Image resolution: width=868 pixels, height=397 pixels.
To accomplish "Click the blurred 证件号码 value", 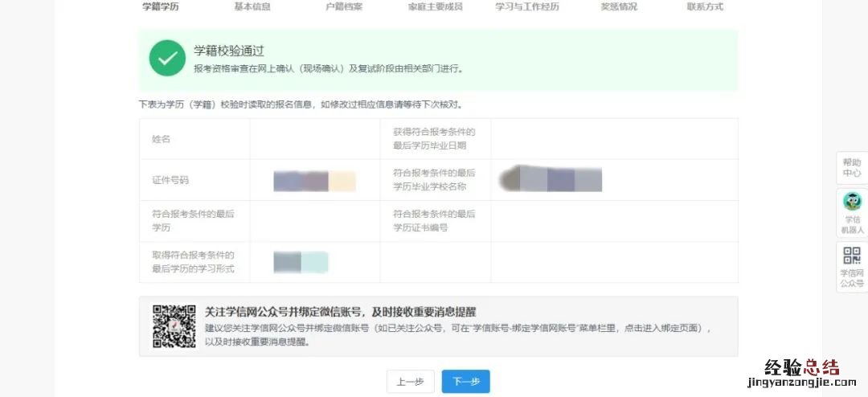I will (314, 182).
